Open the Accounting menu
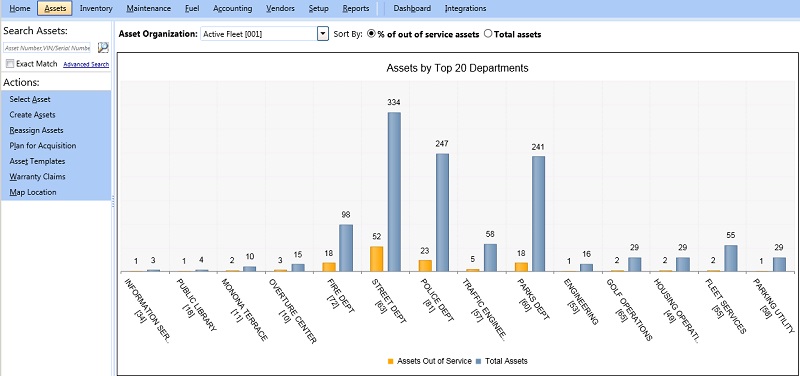The image size is (800, 376). pyautogui.click(x=233, y=8)
